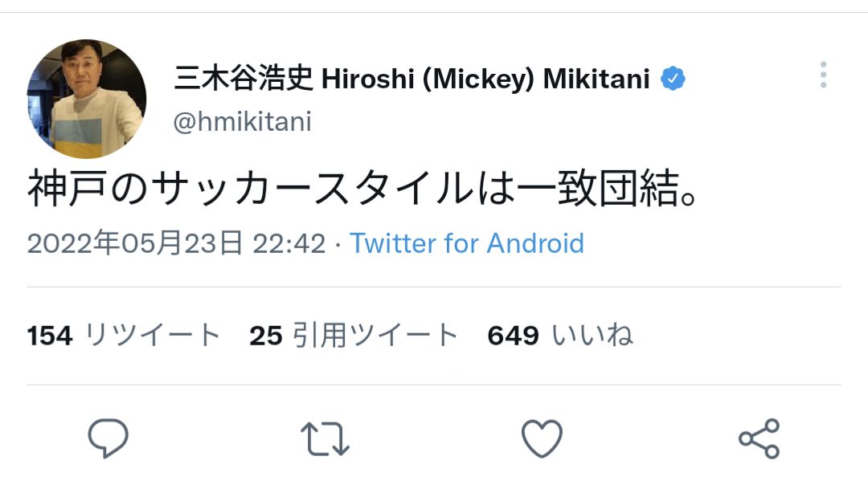Open the reply icon under the tweet
The height and width of the screenshot is (489, 868).
tap(108, 438)
